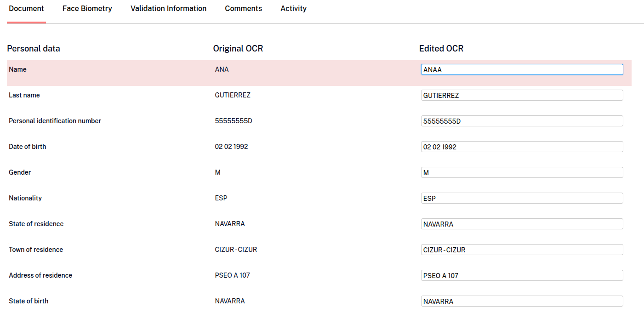Select the Personal identification number label

(55, 121)
